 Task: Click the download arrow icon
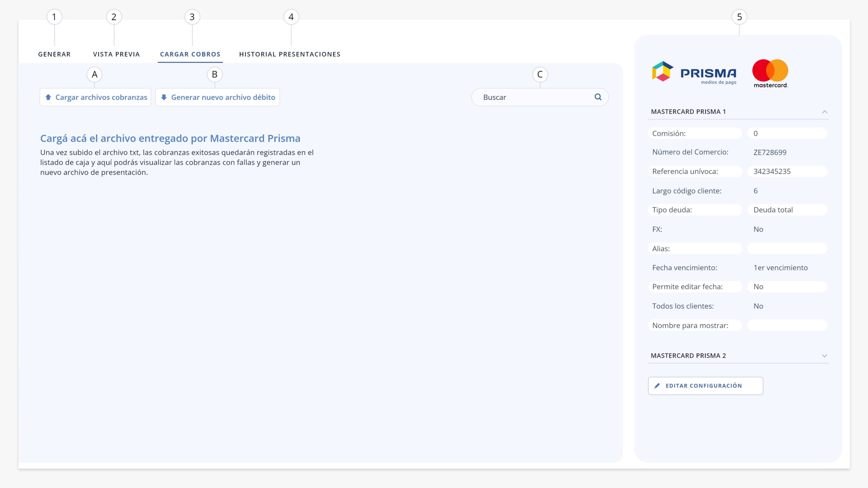coord(164,97)
